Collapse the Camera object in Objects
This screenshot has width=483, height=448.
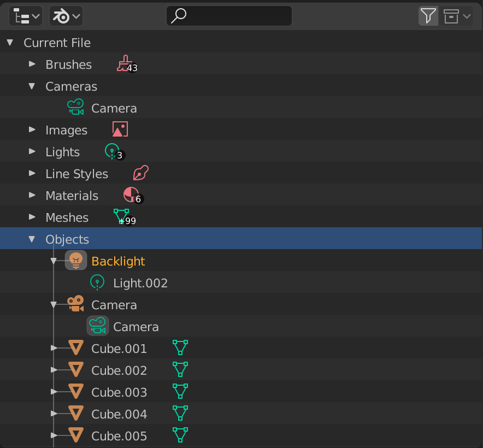pos(54,305)
